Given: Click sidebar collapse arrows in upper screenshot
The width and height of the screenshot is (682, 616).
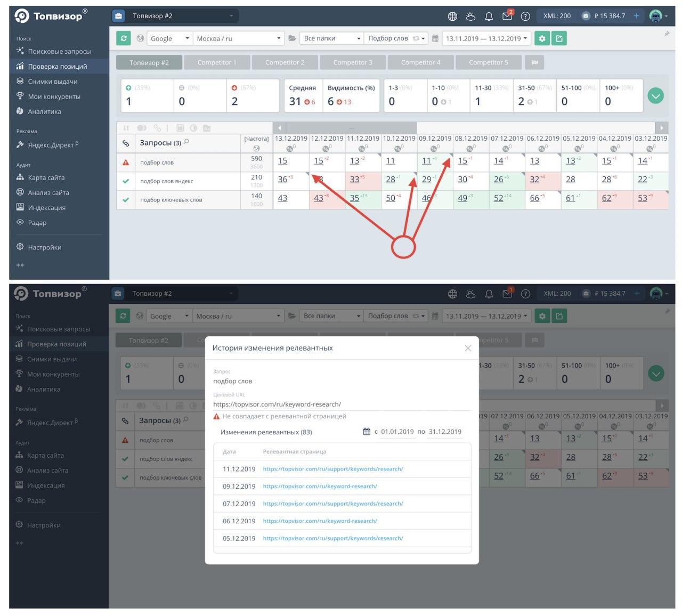Looking at the screenshot, I should tap(20, 265).
